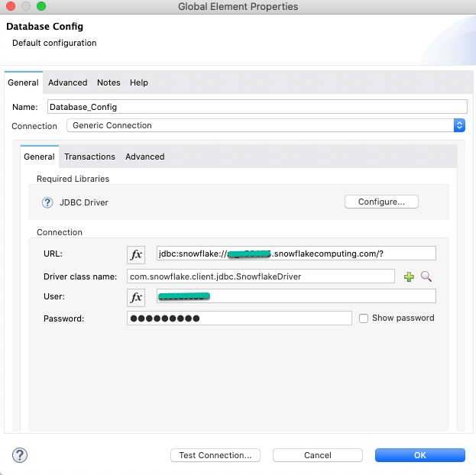Click the Cancel button
Screen dimensions: 476x475
pos(317,455)
